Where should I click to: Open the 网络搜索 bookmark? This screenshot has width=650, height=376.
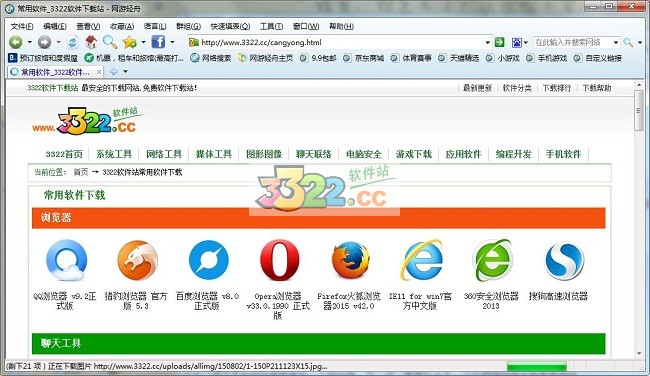pyautogui.click(x=211, y=58)
